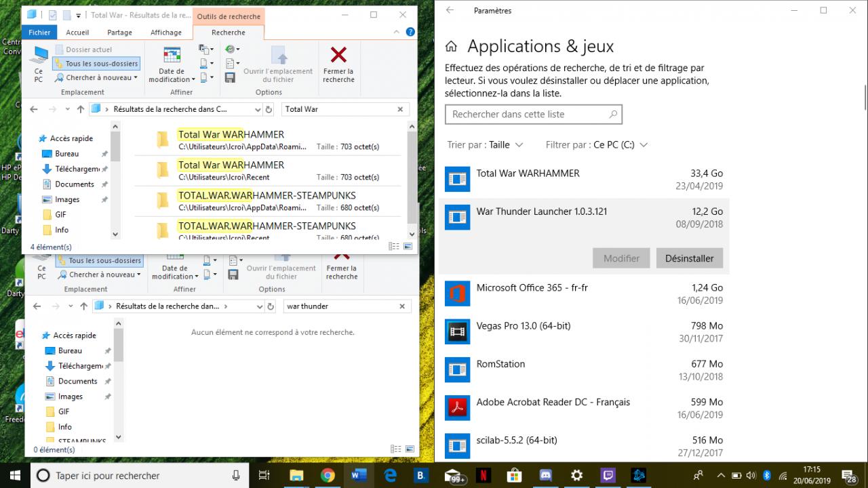Select Microsoft Office 365 - fr-fr app
The image size is (868, 488).
tap(584, 293)
